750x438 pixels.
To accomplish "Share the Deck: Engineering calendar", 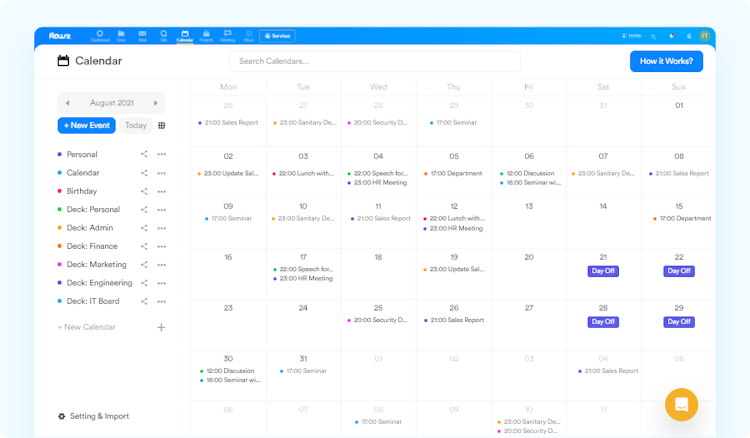I will click(x=144, y=283).
